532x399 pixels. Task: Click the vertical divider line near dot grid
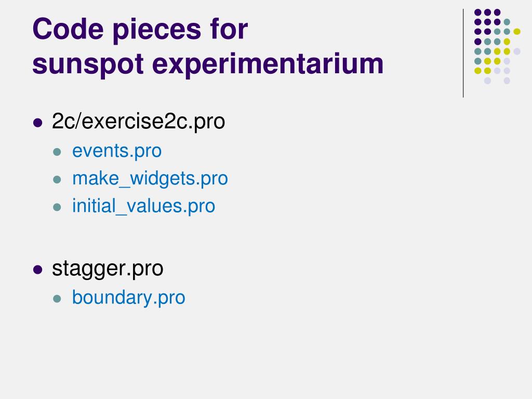click(x=463, y=54)
